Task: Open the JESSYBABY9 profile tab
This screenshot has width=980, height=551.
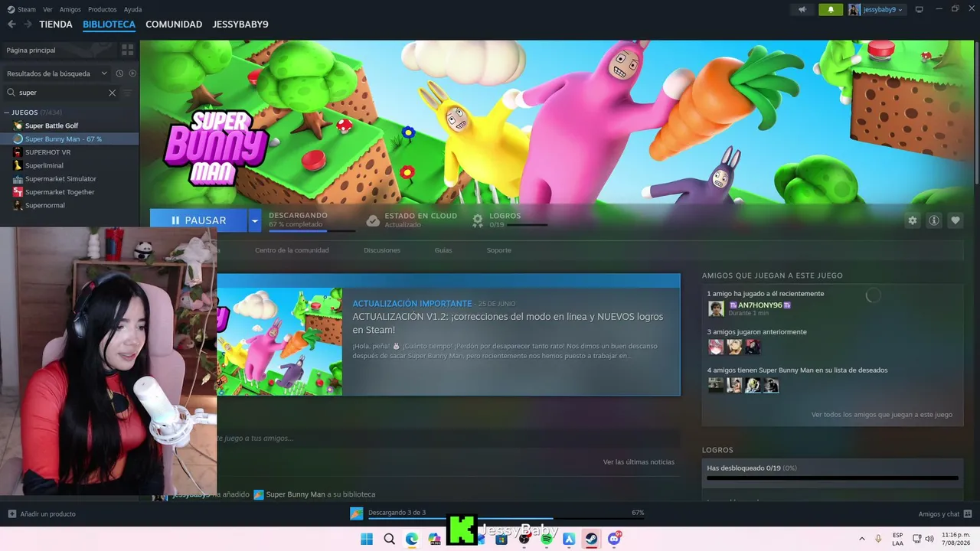Action: click(240, 24)
